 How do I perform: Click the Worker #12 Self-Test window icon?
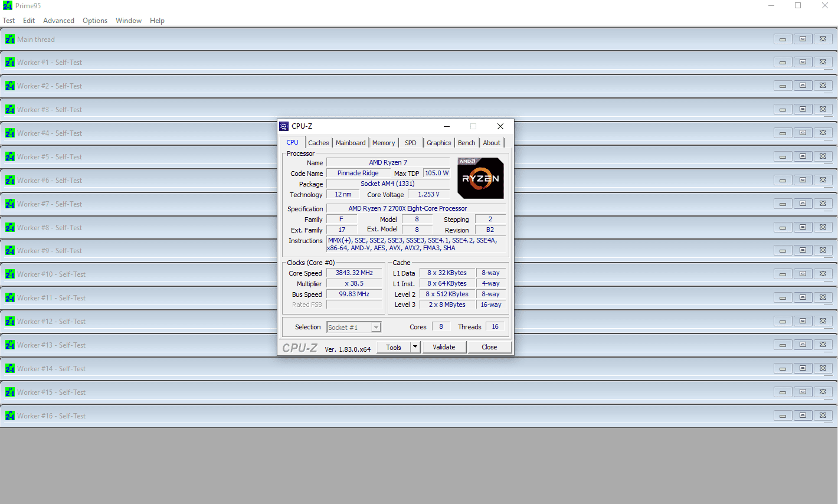click(10, 321)
